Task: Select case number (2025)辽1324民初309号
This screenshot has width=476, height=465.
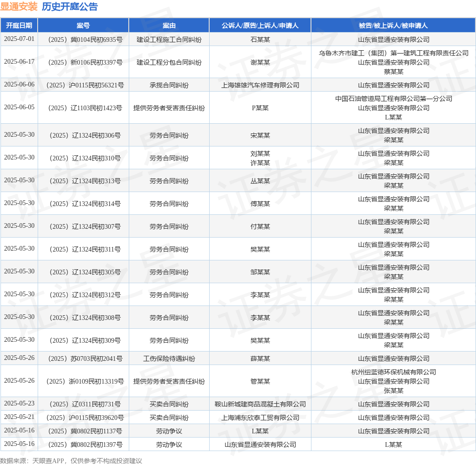Action: [x=85, y=340]
